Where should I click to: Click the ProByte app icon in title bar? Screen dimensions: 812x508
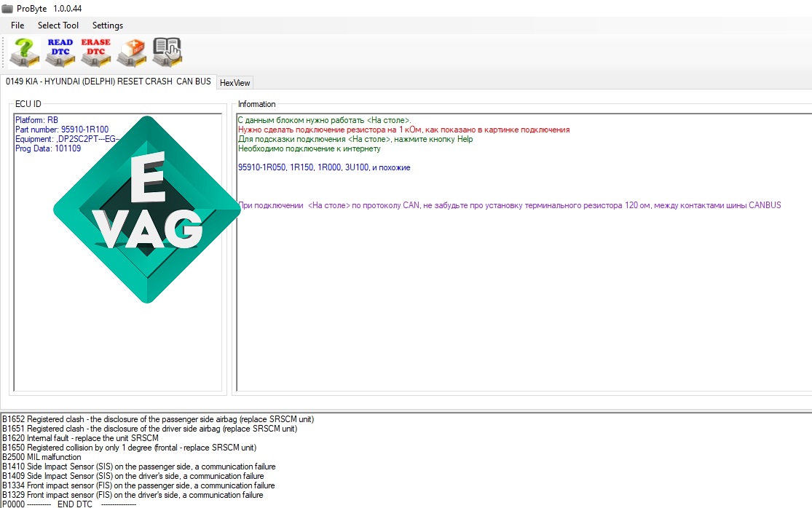point(7,9)
